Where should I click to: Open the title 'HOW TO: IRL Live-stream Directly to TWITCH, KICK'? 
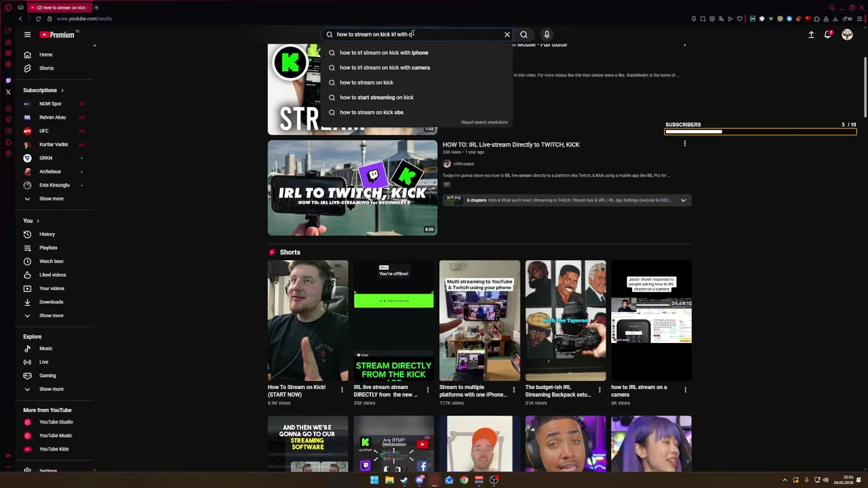click(x=511, y=144)
